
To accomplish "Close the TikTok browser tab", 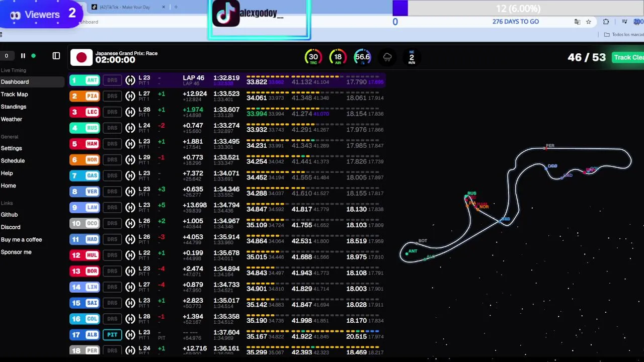I will [x=164, y=7].
